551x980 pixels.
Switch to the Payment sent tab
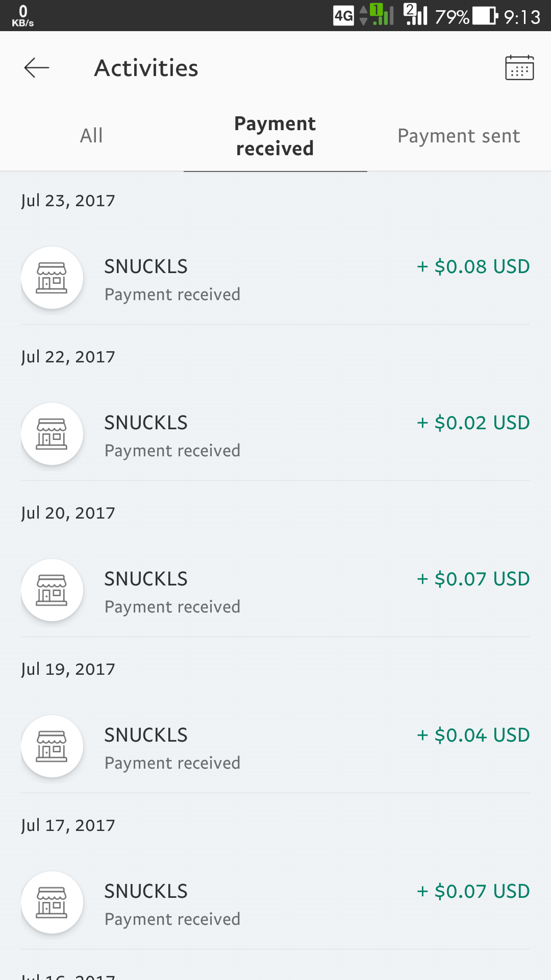[x=459, y=136]
